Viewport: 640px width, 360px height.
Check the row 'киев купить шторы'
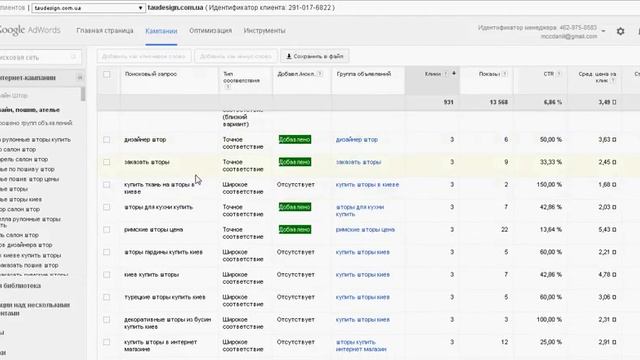[107, 275]
